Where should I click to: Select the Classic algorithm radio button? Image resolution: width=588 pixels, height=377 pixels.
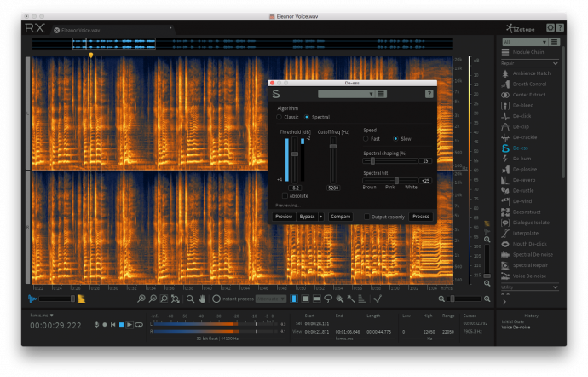click(x=279, y=117)
